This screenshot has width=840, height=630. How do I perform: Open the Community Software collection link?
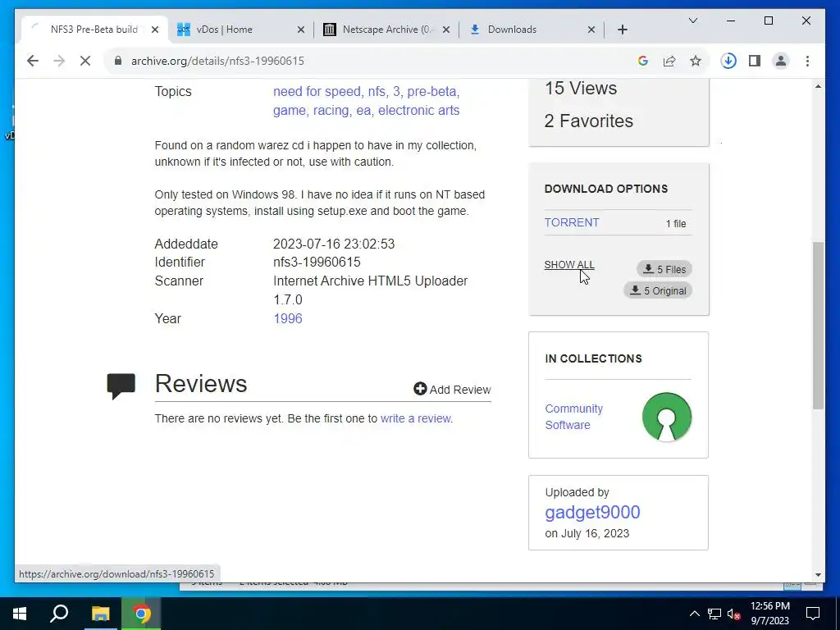click(x=573, y=417)
